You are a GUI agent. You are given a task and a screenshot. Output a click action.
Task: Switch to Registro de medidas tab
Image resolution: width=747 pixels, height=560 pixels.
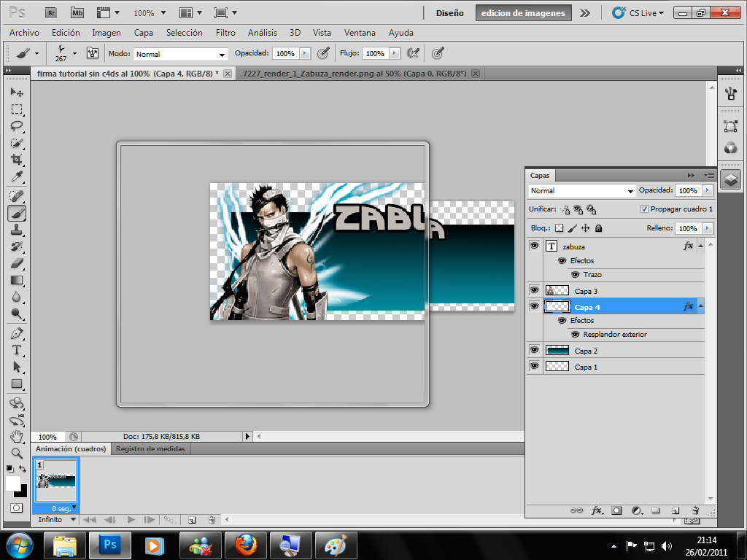(150, 448)
